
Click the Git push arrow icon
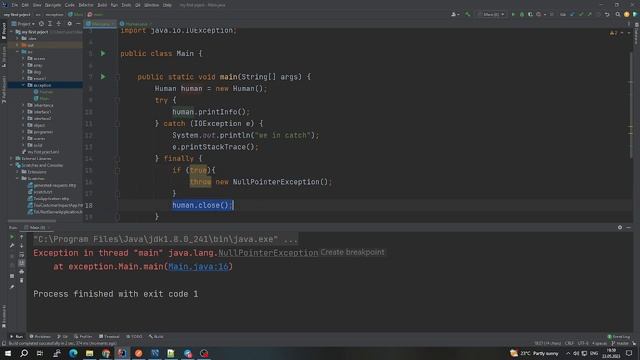[x=589, y=14]
